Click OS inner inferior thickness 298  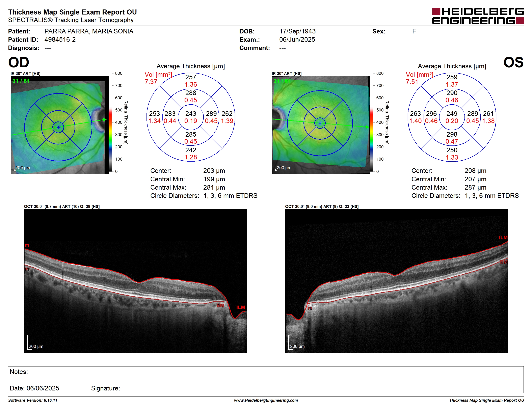pos(452,134)
